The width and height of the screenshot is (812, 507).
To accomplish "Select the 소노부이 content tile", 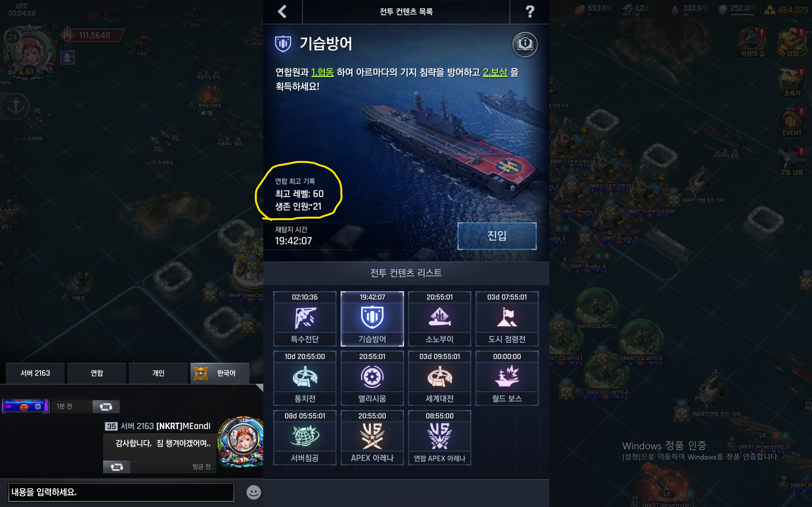I will [440, 318].
